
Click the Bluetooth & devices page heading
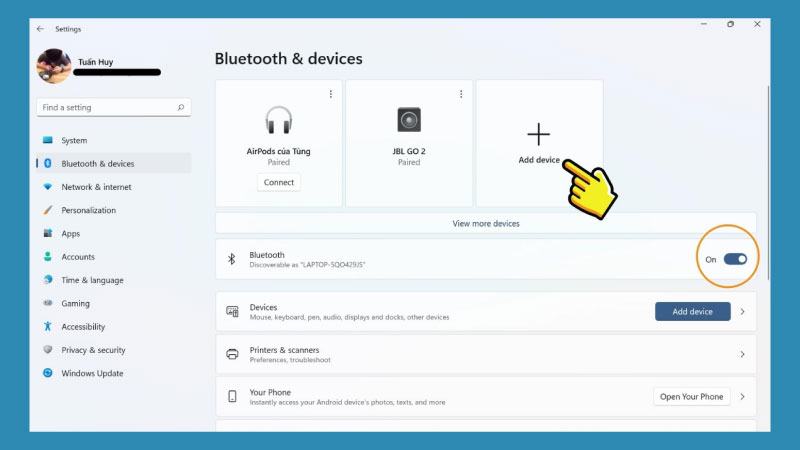pos(288,59)
